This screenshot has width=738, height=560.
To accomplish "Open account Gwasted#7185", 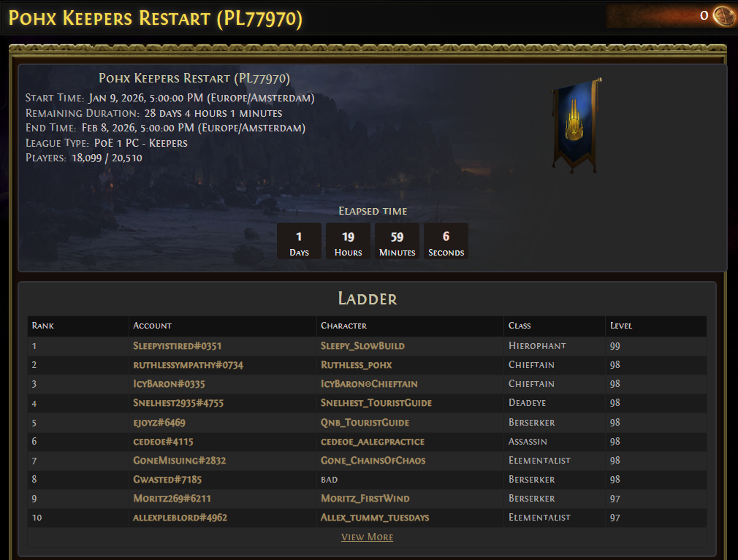I will 167,480.
